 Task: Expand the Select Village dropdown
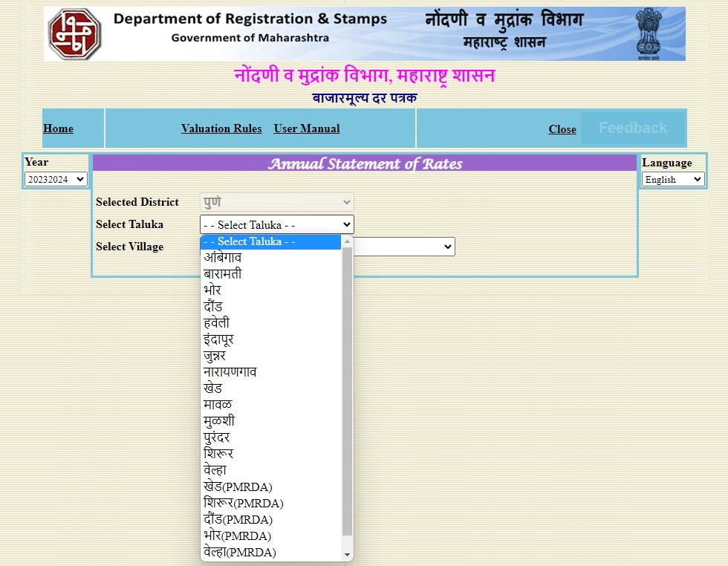click(x=404, y=247)
